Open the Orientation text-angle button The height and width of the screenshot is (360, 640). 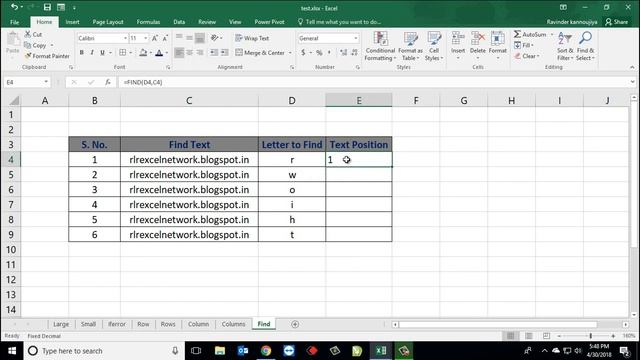pyautogui.click(x=215, y=38)
